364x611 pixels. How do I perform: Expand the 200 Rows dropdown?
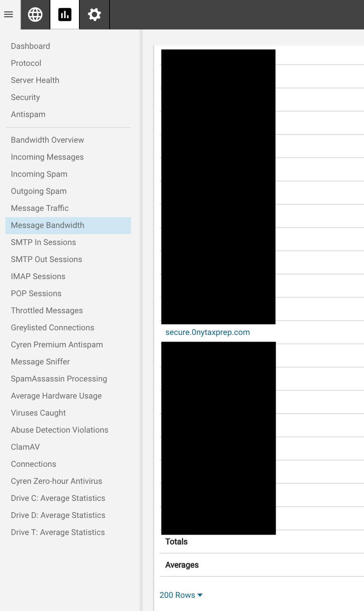[181, 595]
